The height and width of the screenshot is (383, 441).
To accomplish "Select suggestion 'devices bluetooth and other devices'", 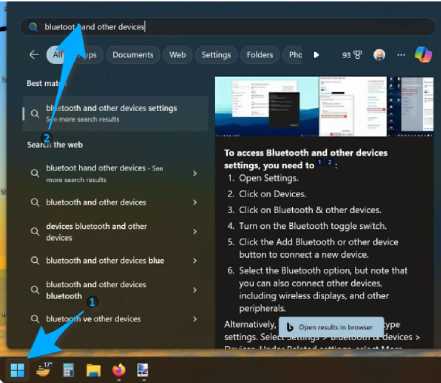I will [x=115, y=232].
